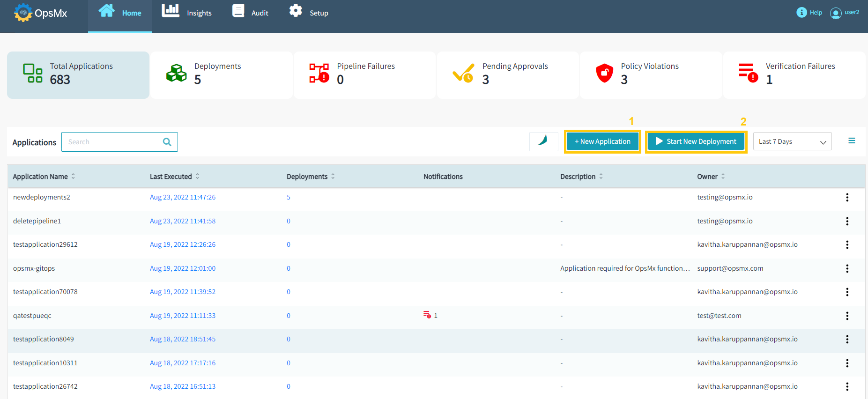Click the + New Application button

602,141
